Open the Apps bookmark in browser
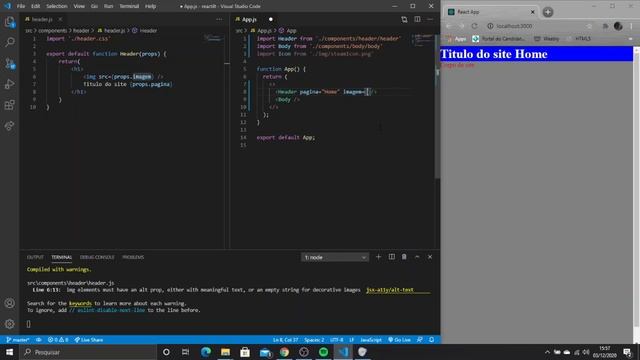The height and width of the screenshot is (360, 640). click(457, 39)
